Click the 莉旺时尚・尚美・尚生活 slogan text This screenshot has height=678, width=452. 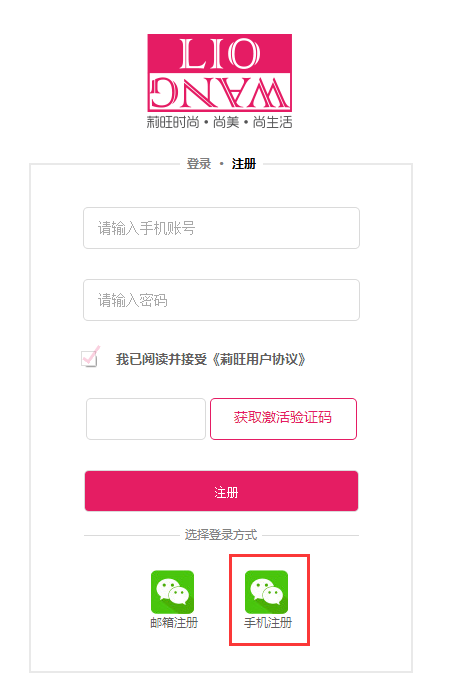click(x=219, y=122)
